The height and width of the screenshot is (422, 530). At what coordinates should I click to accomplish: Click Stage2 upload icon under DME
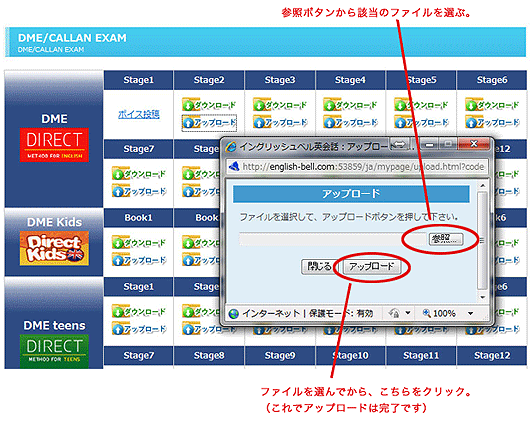188,122
